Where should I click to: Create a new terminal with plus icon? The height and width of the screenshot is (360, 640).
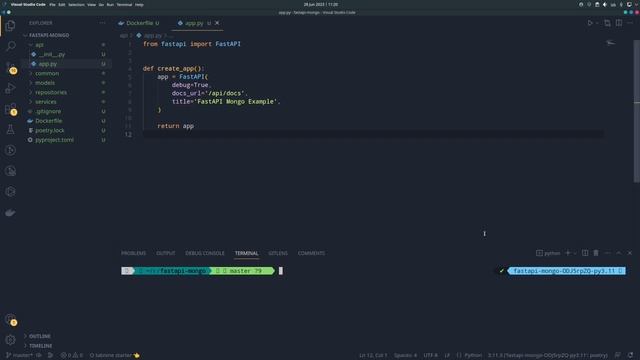pyautogui.click(x=567, y=253)
